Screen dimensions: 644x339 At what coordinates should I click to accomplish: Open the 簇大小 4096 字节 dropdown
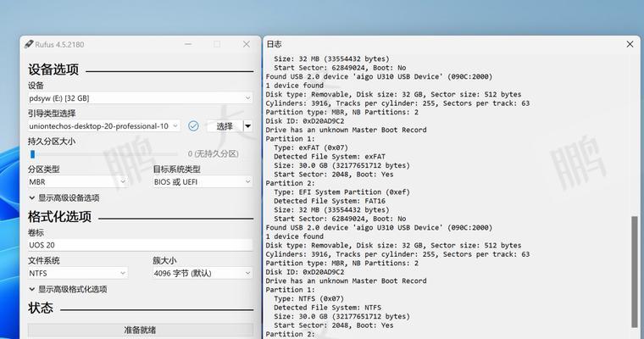(203, 273)
